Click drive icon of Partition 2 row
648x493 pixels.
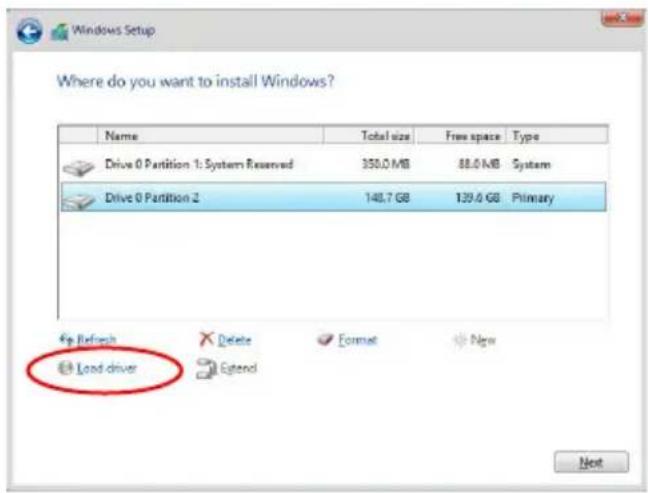click(79, 200)
